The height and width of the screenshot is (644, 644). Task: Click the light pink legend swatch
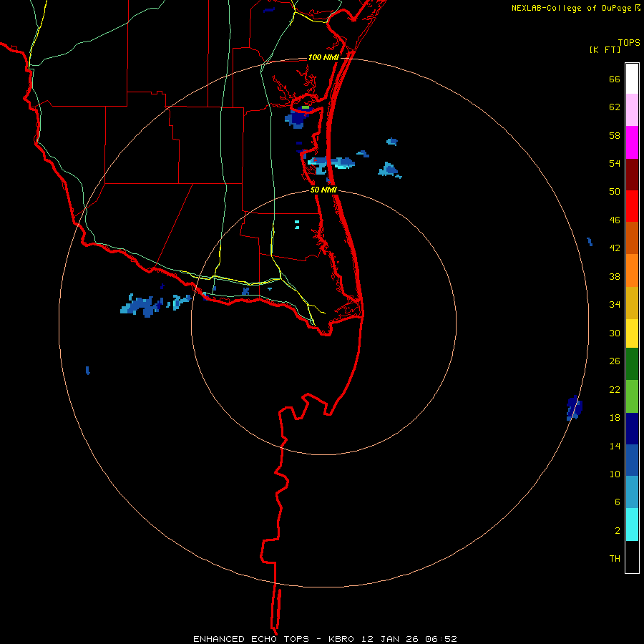[632, 109]
